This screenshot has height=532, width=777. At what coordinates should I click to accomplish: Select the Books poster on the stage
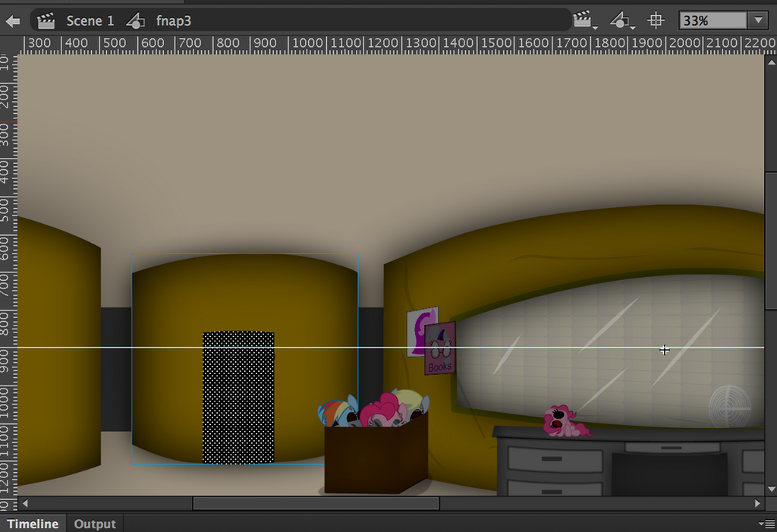[x=440, y=348]
